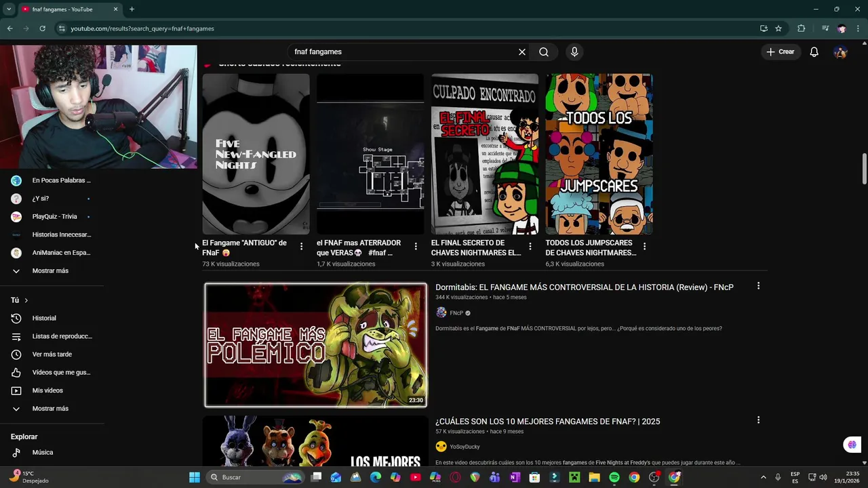The width and height of the screenshot is (868, 488).
Task: Click the Crear button
Action: click(781, 52)
